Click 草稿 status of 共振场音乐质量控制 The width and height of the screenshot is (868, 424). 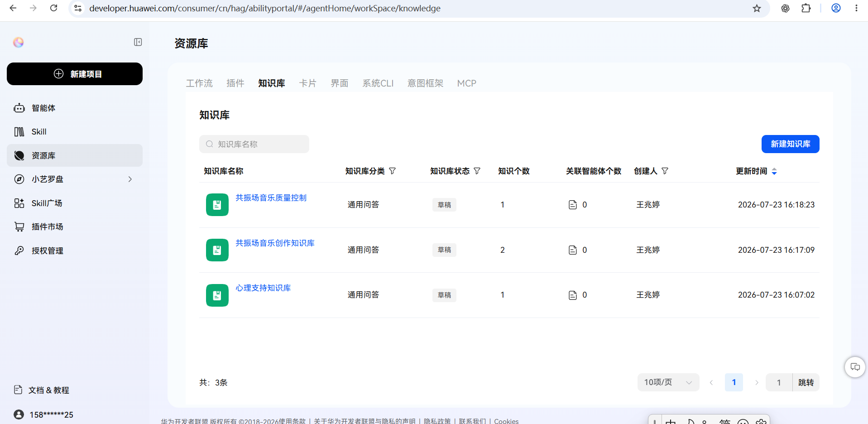point(444,205)
